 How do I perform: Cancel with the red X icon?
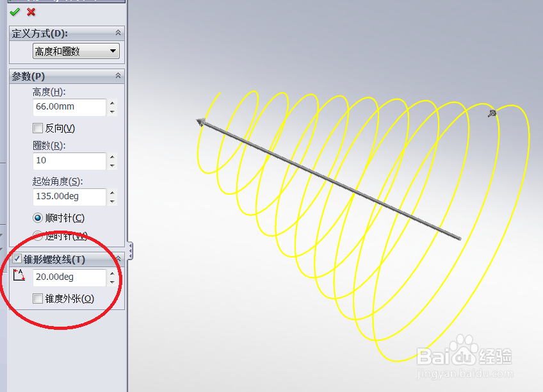tap(31, 12)
